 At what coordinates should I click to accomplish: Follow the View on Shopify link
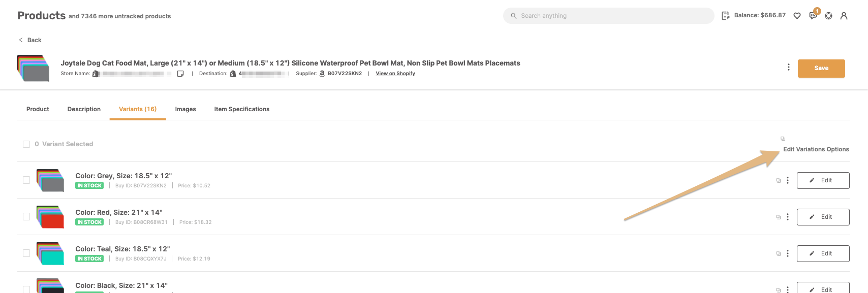coord(395,74)
